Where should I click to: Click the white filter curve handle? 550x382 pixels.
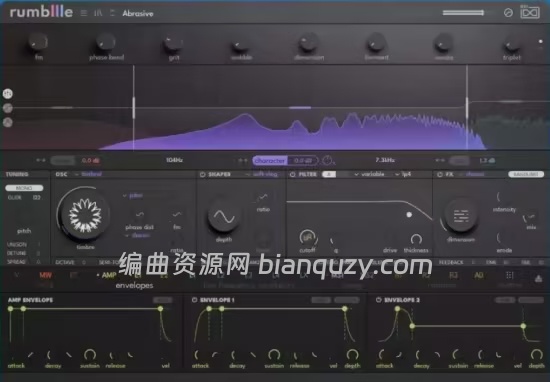click(409, 215)
